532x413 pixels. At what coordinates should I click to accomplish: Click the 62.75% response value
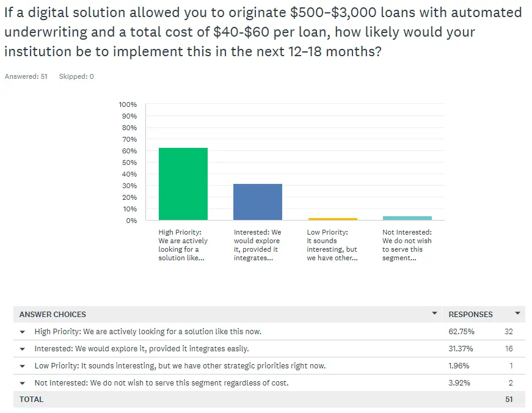pyautogui.click(x=461, y=332)
